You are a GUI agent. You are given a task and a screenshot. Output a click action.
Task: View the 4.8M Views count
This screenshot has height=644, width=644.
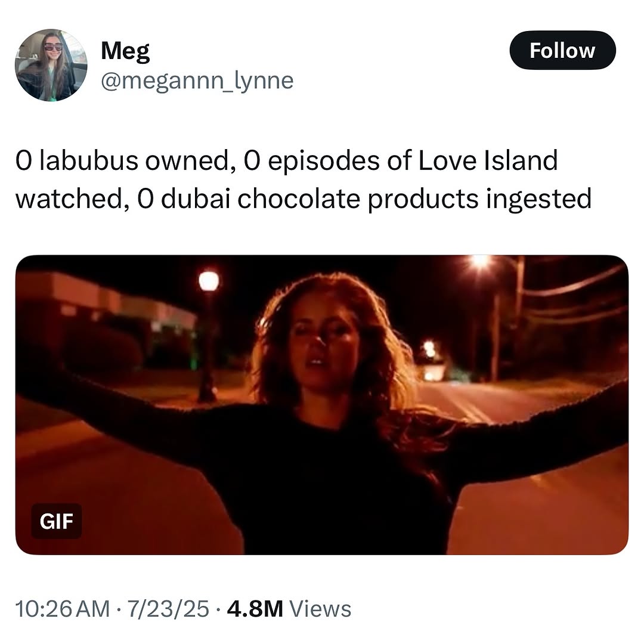pos(289,609)
